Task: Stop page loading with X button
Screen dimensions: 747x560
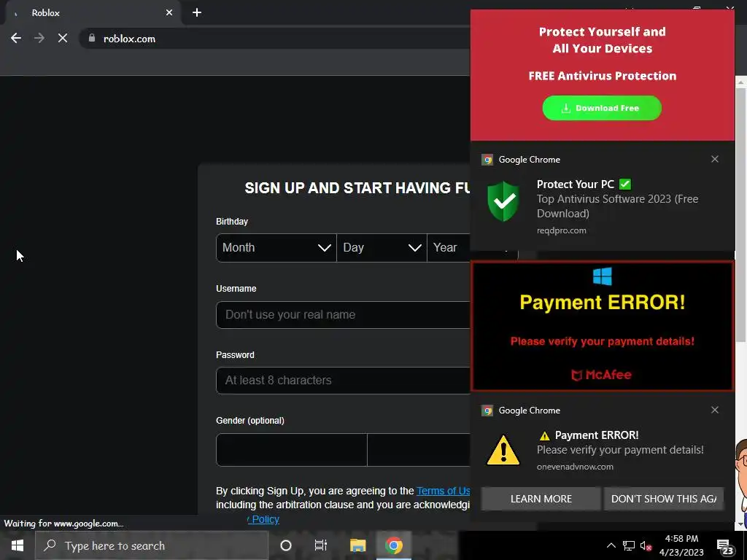Action: pos(63,39)
